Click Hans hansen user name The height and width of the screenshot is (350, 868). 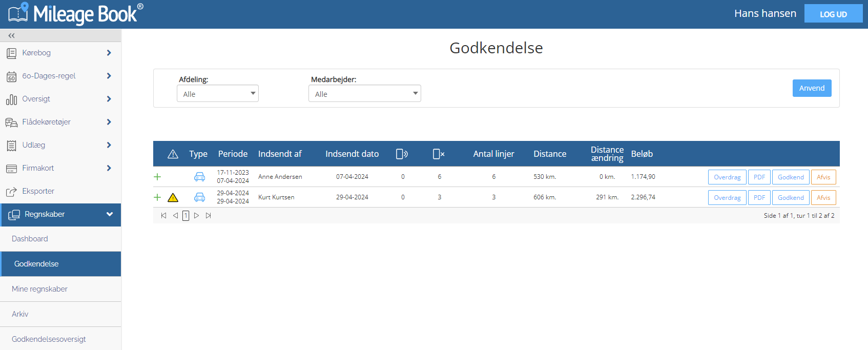(765, 13)
